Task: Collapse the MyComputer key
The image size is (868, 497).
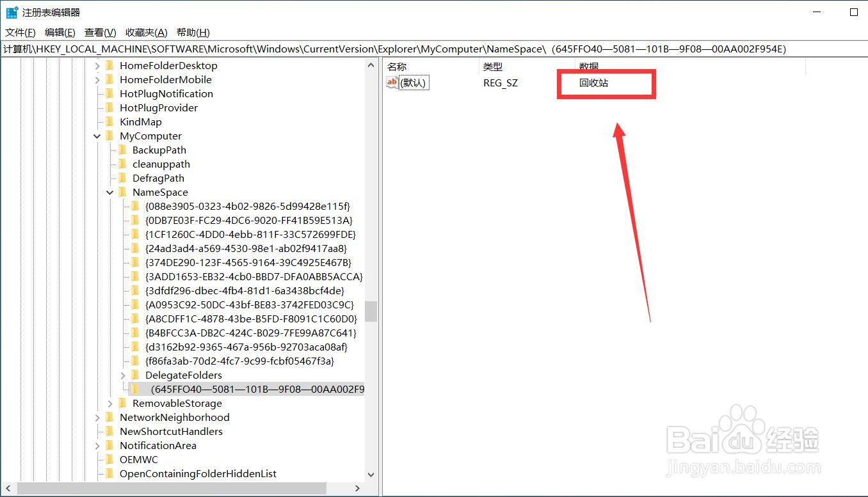Action: click(x=97, y=136)
